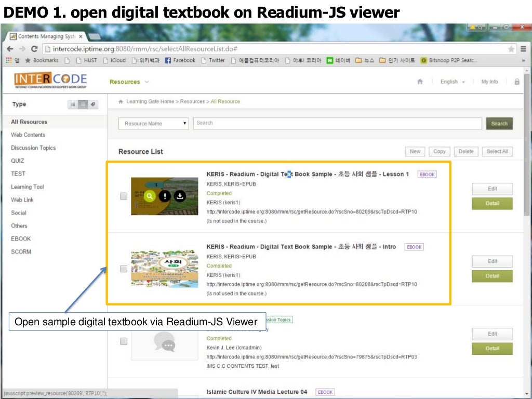Click the exclamation info icon on Lesson 1

pos(165,196)
